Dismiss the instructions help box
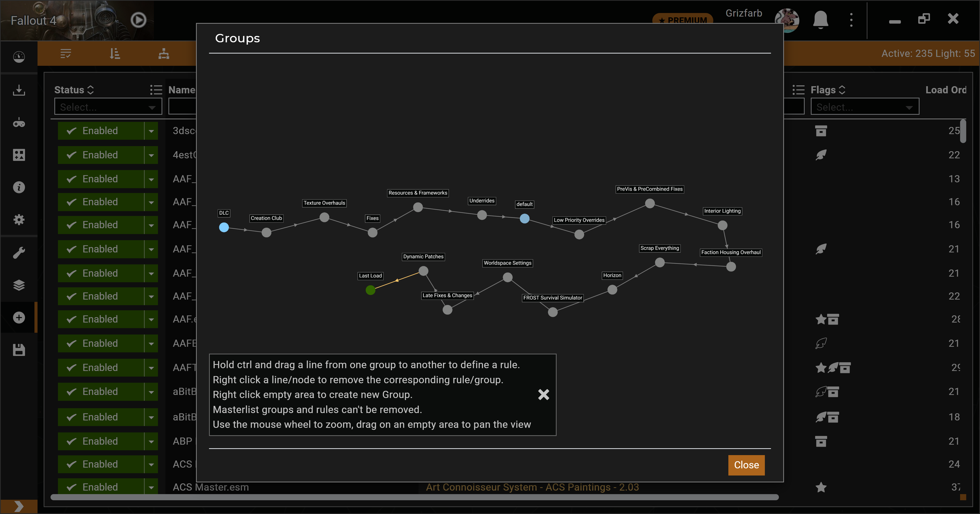Viewport: 980px width, 514px height. point(543,395)
